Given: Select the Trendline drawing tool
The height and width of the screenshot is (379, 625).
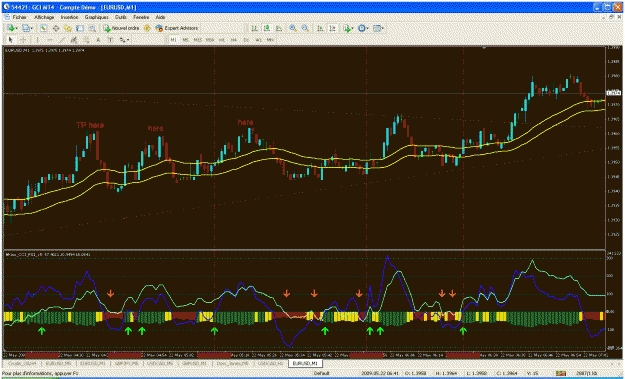Looking at the screenshot, I should 62,40.
